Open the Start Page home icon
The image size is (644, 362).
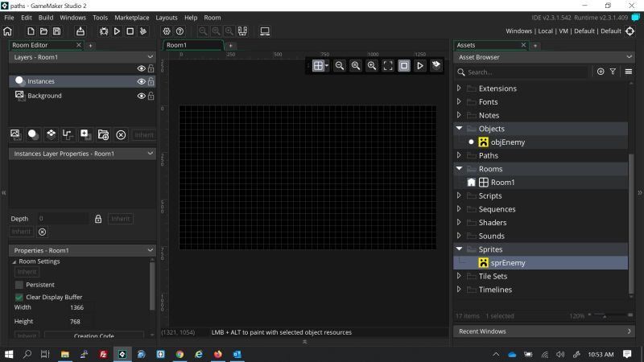7,31
